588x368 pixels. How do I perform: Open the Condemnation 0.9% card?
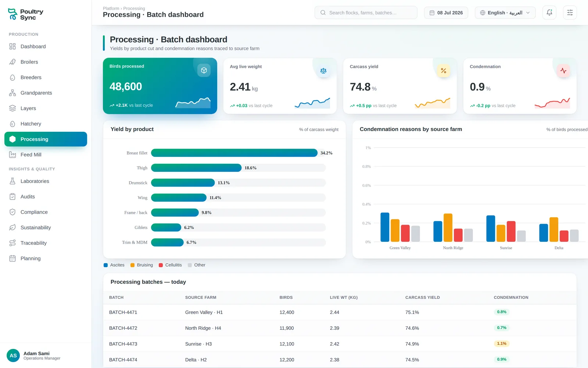point(520,86)
